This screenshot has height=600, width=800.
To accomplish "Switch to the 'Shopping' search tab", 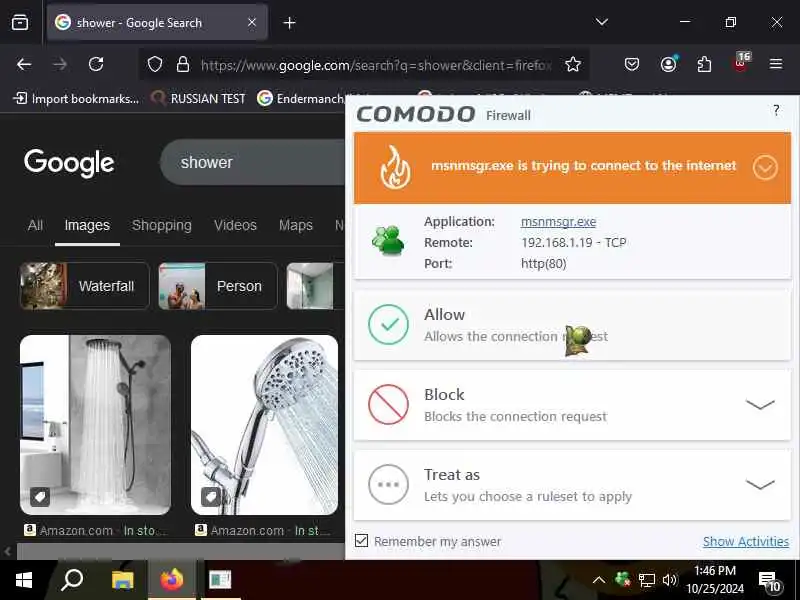I will [162, 225].
